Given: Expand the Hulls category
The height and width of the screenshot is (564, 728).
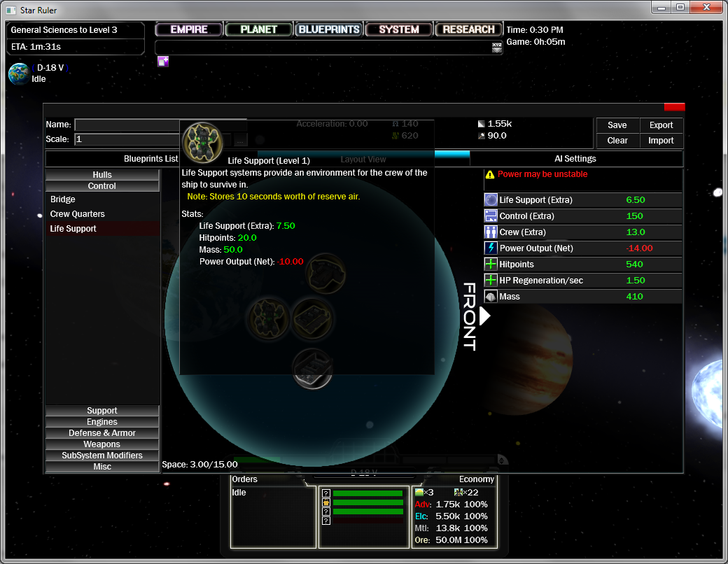Looking at the screenshot, I should click(102, 174).
